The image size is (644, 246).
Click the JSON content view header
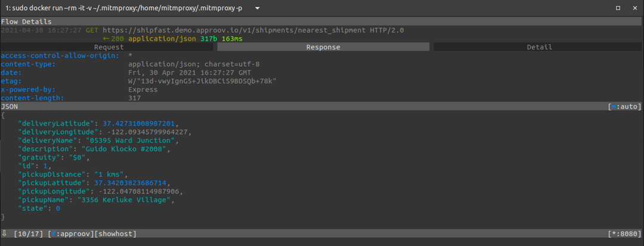(10, 106)
